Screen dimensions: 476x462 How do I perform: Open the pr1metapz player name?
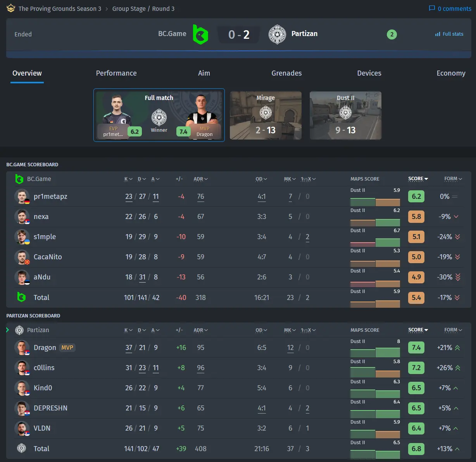[x=50, y=197]
